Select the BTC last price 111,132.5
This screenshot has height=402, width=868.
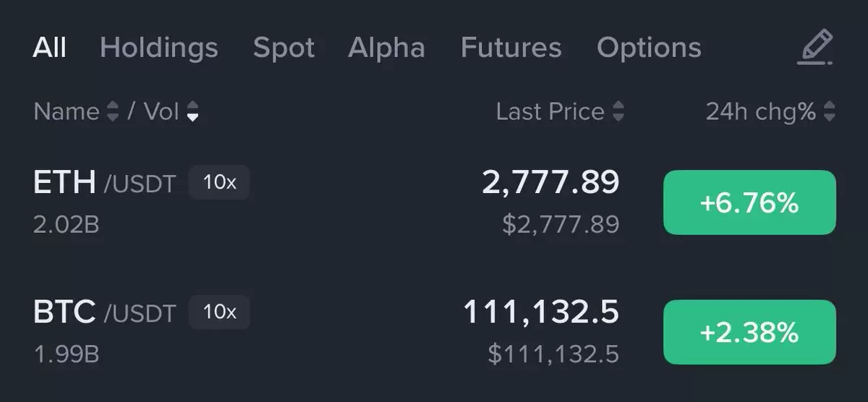(541, 312)
